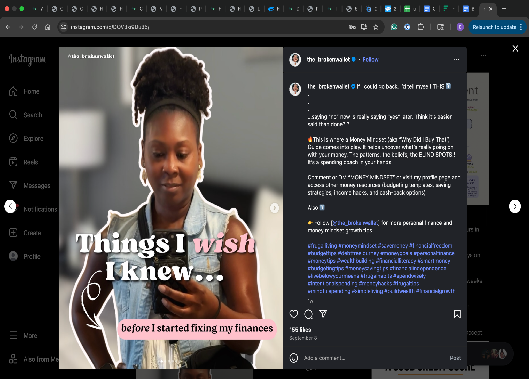Open the post's three-dot options menu
The image size is (529, 379).
[x=456, y=59]
